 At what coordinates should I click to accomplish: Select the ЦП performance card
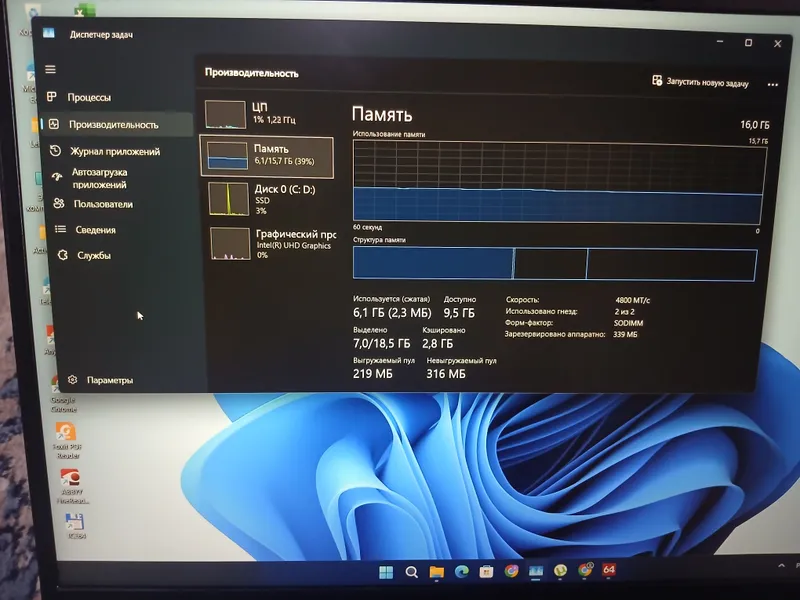click(268, 114)
